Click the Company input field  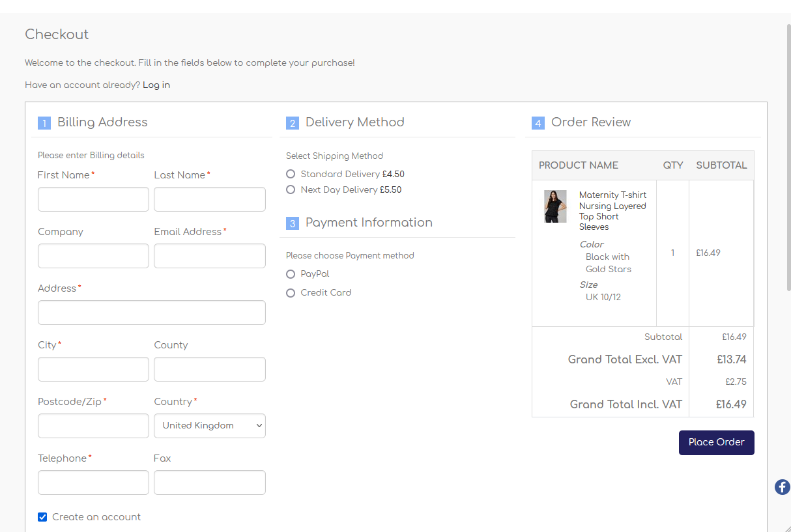[93, 256]
